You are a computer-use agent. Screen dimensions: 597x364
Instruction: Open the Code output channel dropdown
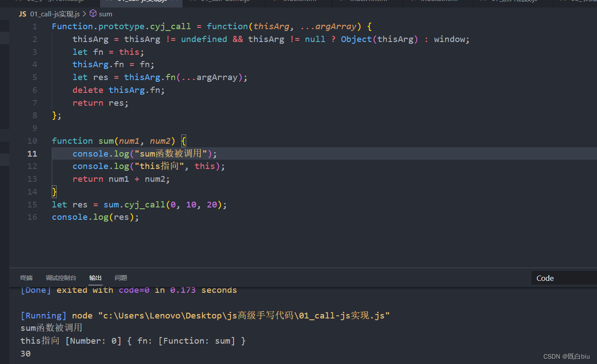(x=564, y=278)
